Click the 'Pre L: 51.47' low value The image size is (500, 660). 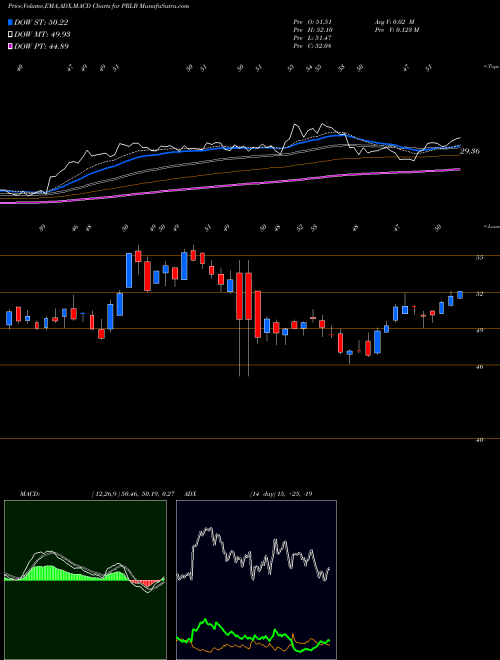313,38
